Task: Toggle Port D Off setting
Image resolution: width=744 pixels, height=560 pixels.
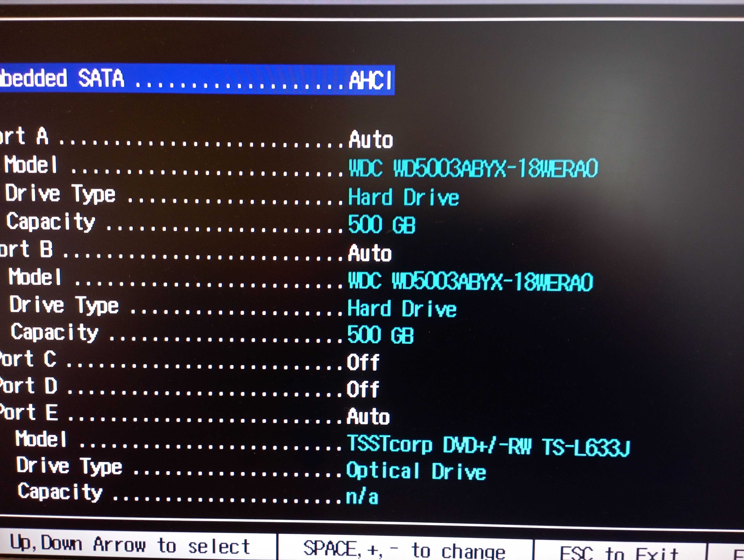Action: click(363, 389)
